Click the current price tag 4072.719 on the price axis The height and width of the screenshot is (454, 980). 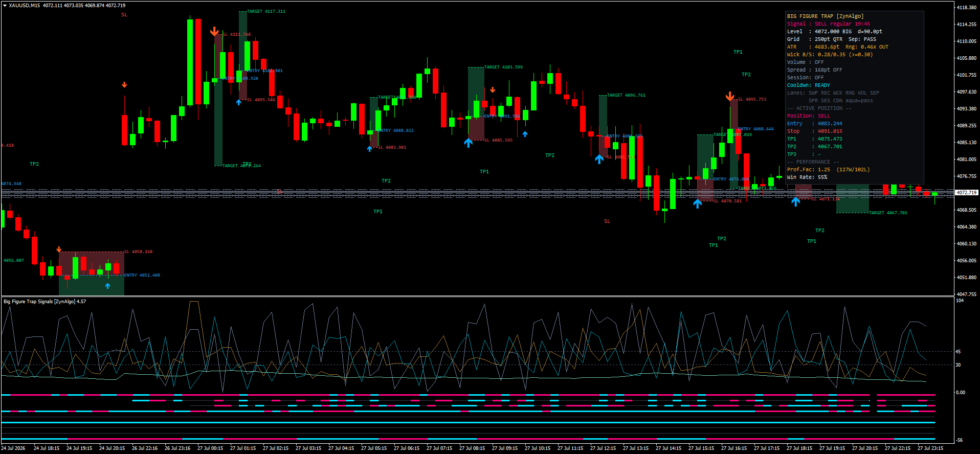click(x=966, y=193)
